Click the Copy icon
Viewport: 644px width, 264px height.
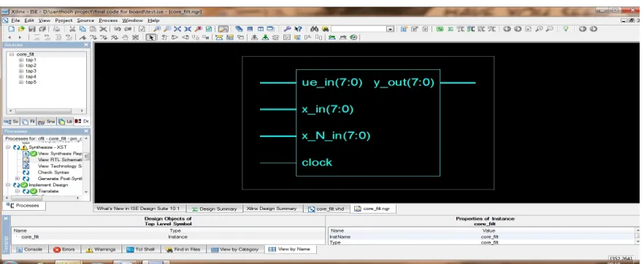(83, 29)
